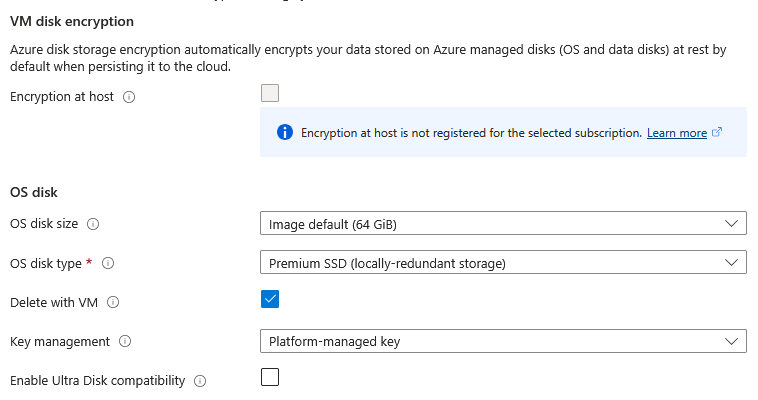The image size is (758, 400).
Task: Uncheck the Delete with VM checkbox
Action: pos(270,299)
